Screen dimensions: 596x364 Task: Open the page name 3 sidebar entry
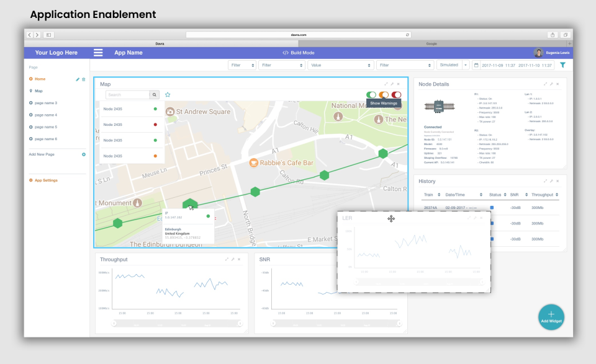pos(47,103)
